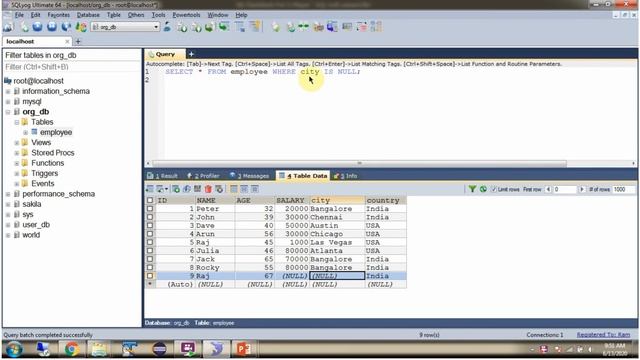This screenshot has width=640, height=360.
Task: Click the insert new row icon
Action: coord(176,189)
